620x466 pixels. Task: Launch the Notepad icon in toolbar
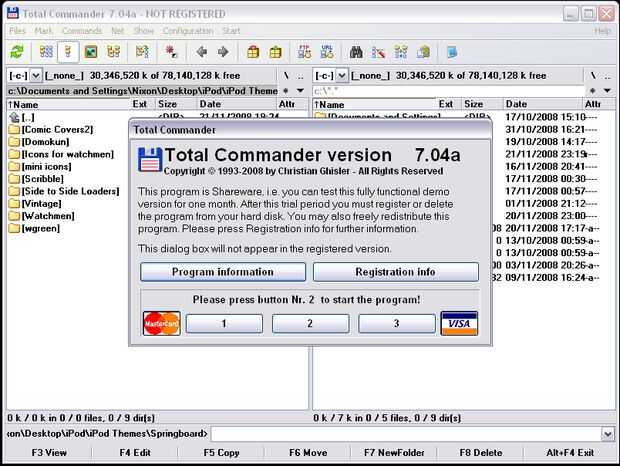point(452,52)
